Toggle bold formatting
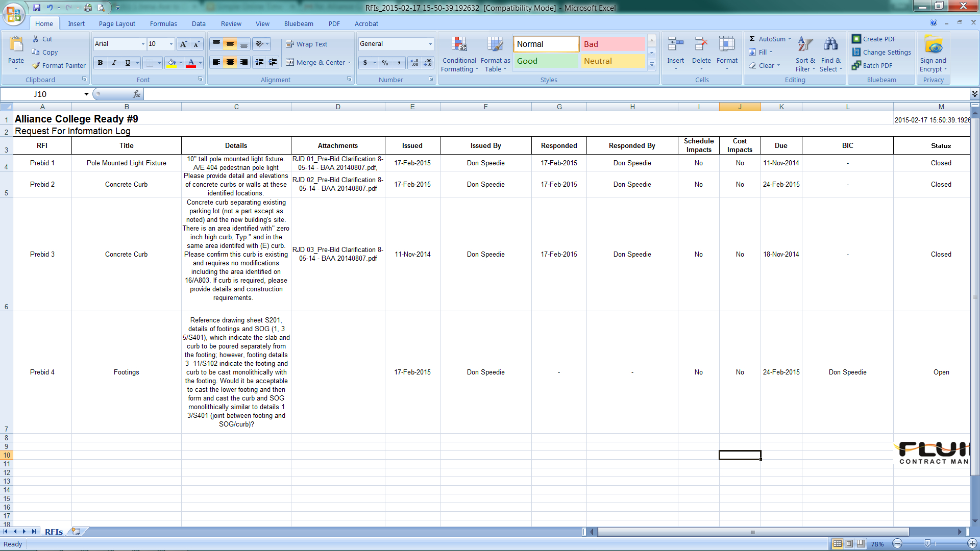This screenshot has height=551, width=980. (x=100, y=62)
